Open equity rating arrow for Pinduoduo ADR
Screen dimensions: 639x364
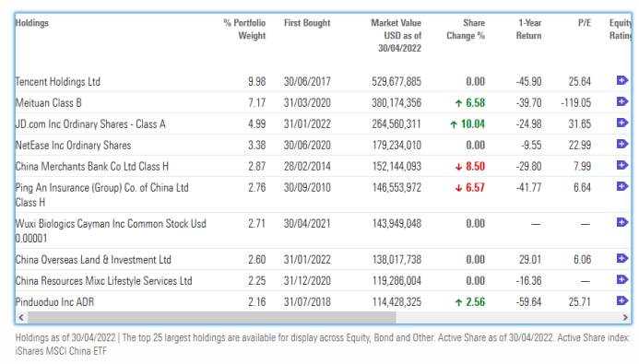(621, 301)
